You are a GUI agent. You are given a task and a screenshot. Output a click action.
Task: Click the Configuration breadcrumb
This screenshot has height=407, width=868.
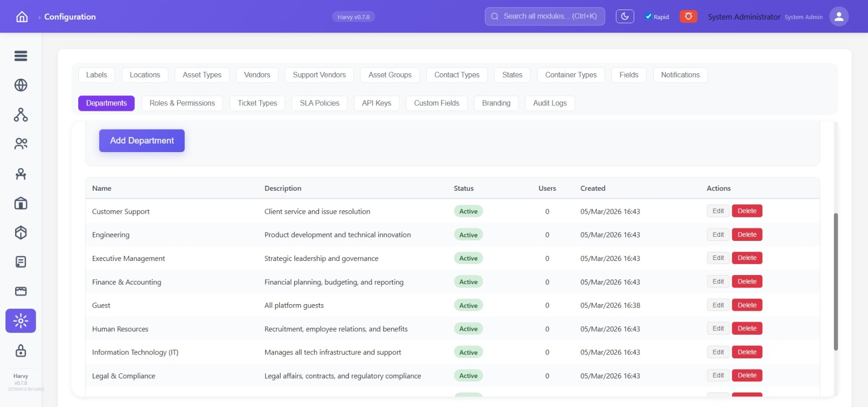70,17
